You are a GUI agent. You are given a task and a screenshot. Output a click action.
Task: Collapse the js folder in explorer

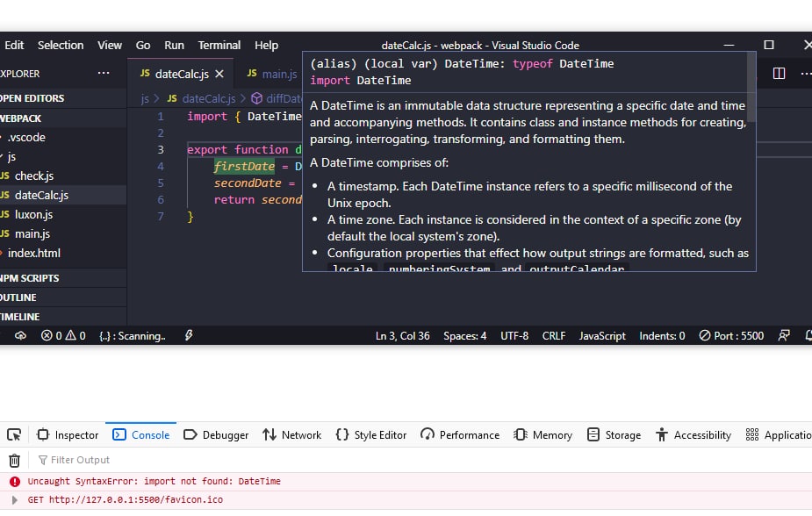tap(63, 157)
